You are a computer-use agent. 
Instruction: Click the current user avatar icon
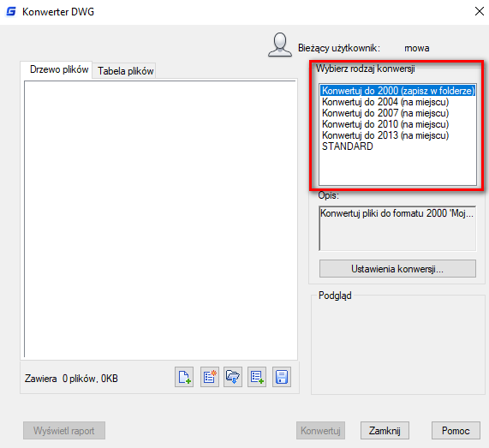pyautogui.click(x=280, y=45)
